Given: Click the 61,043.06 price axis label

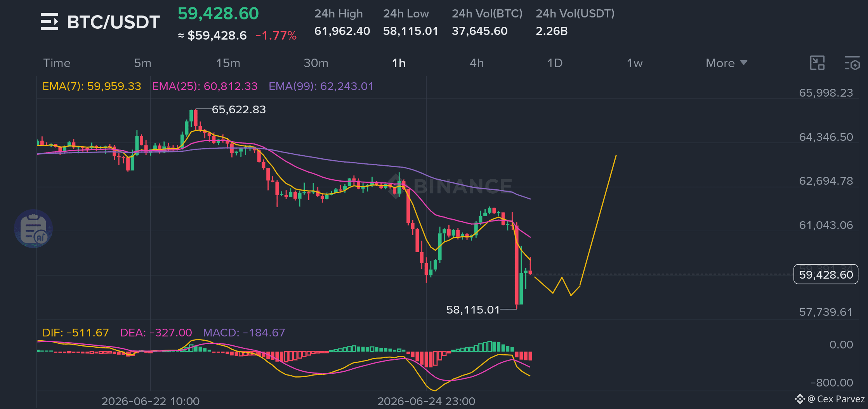Looking at the screenshot, I should coord(826,225).
